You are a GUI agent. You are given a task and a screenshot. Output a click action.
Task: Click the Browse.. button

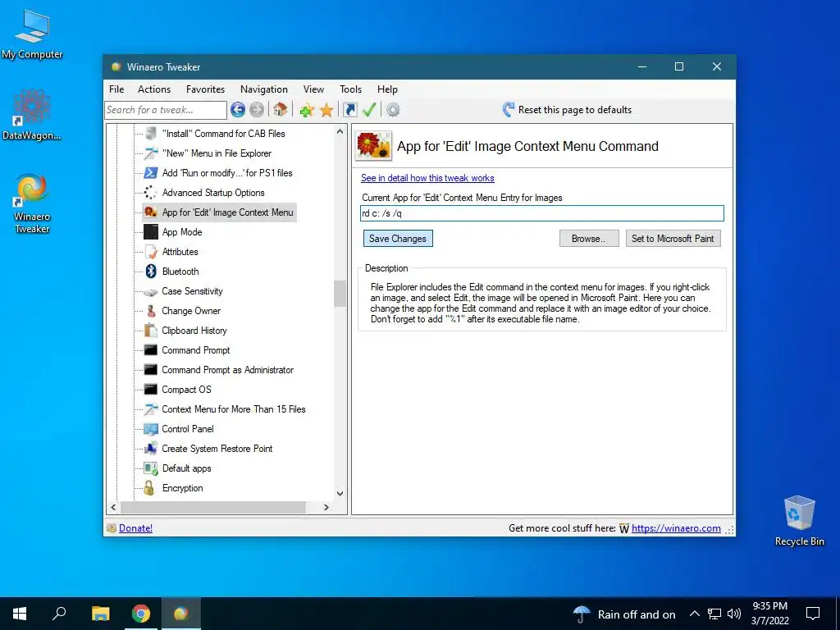coord(589,239)
